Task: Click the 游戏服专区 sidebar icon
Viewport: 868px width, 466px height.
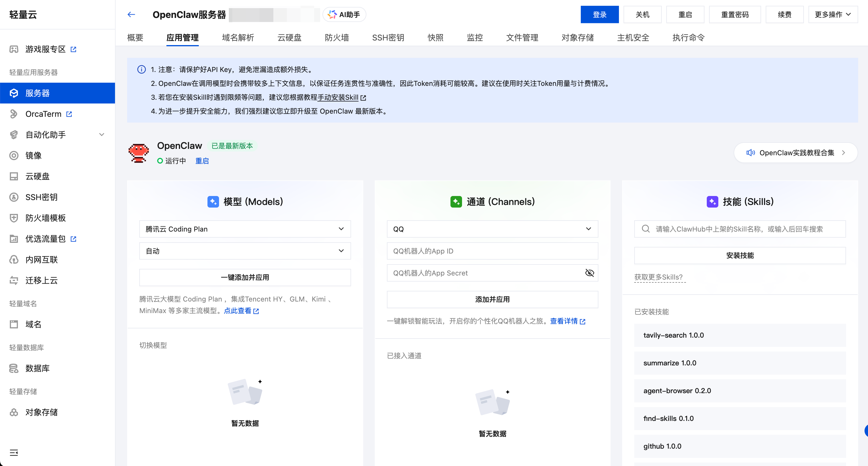Action: (14, 49)
